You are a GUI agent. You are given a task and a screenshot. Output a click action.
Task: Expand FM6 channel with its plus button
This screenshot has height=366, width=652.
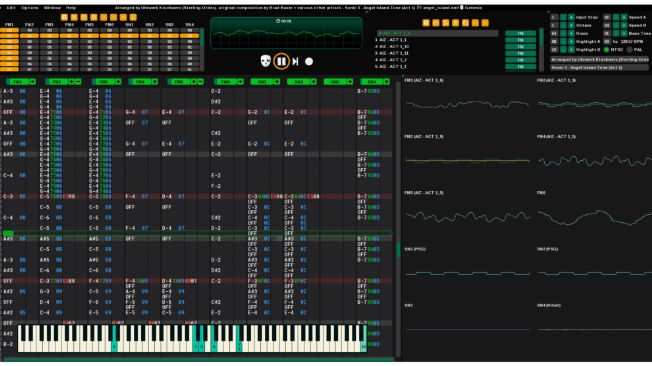pyautogui.click(x=240, y=82)
